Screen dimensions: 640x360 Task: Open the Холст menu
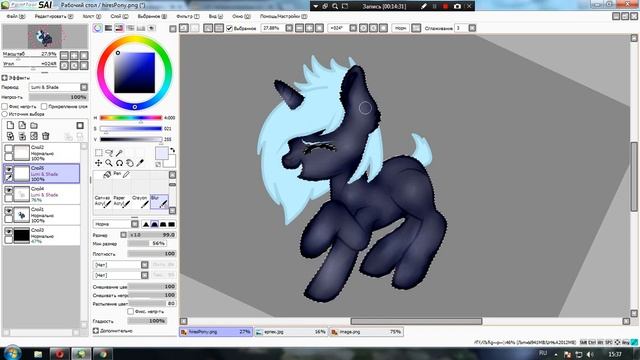click(x=91, y=16)
